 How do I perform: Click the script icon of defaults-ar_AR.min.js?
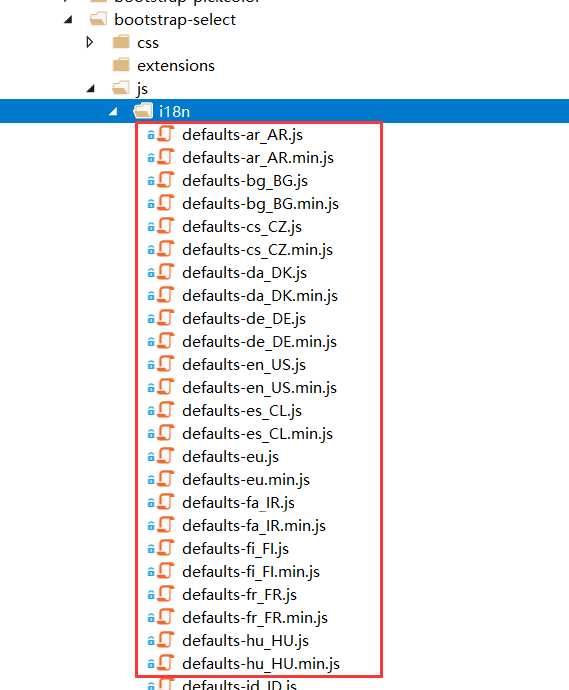tap(166, 157)
